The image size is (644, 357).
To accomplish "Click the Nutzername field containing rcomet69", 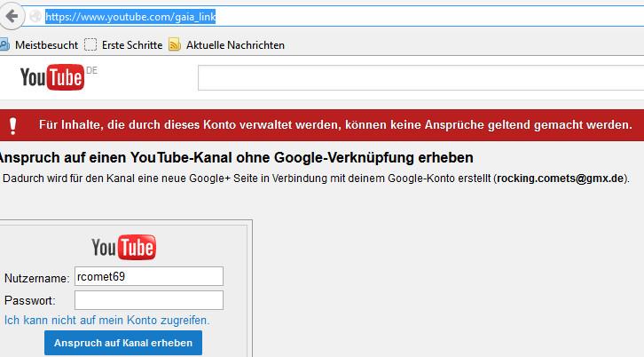I will tap(149, 276).
